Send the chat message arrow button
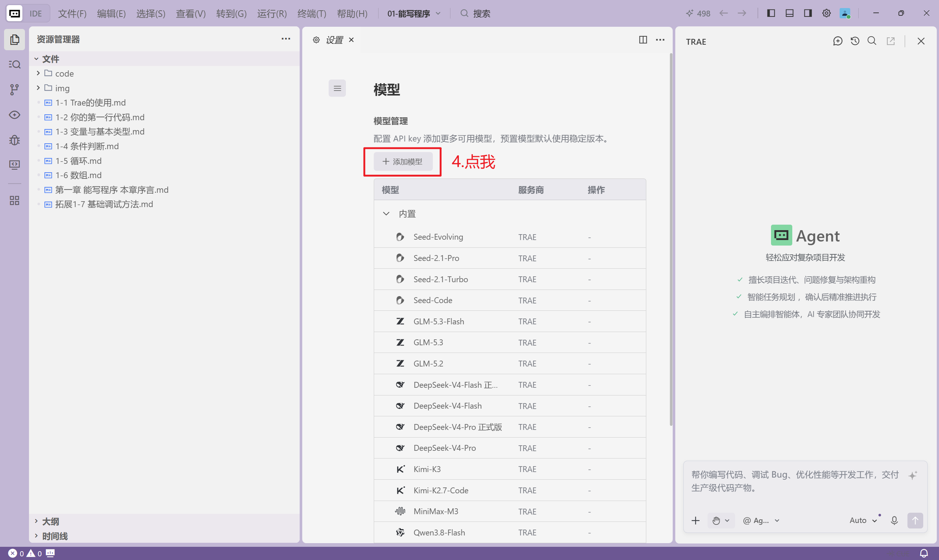 [915, 521]
